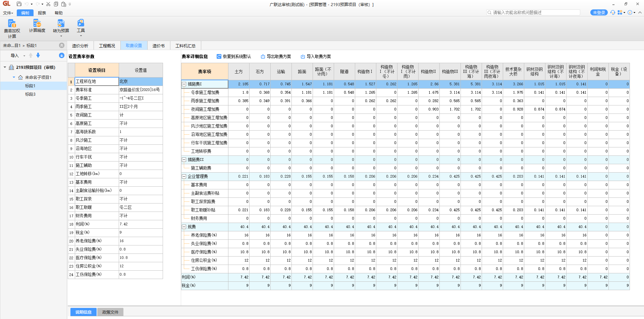644x319 pixels.
Task: Click the save icon in the quick toolbar
Action: tap(19, 4)
